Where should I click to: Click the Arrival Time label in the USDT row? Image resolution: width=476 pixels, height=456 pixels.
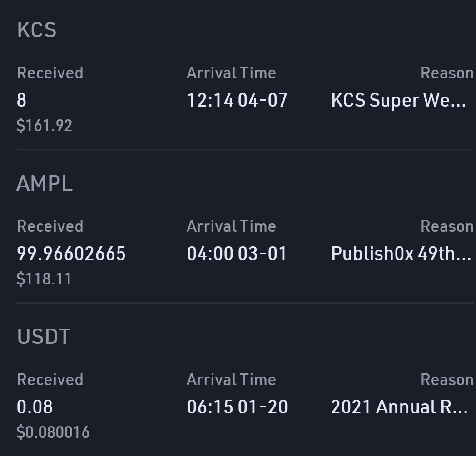[x=231, y=380]
